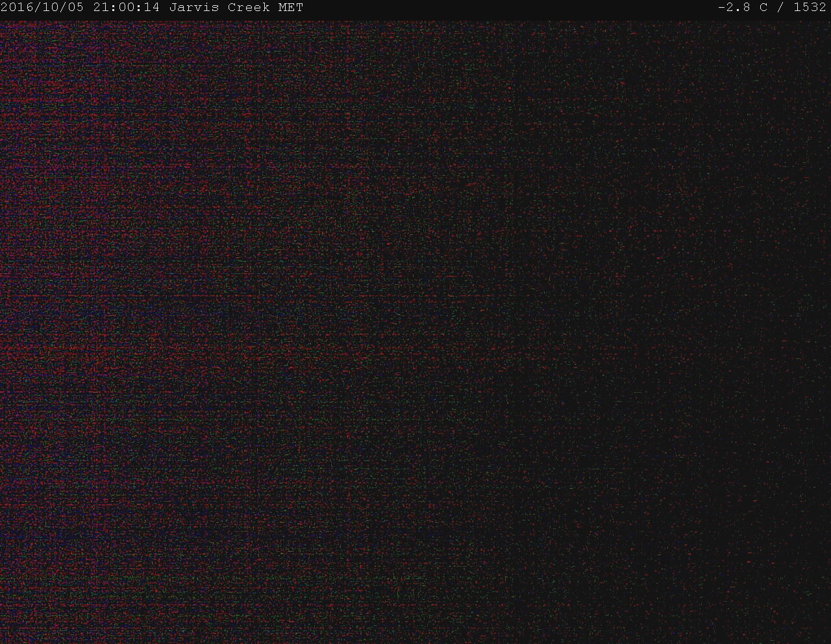Click the bottom-center of the noisy image area
This screenshot has width=831, height=644.
pyautogui.click(x=415, y=635)
